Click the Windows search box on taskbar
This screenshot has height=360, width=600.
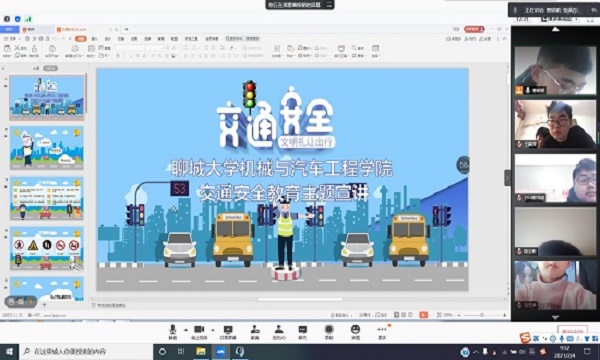[86, 352]
